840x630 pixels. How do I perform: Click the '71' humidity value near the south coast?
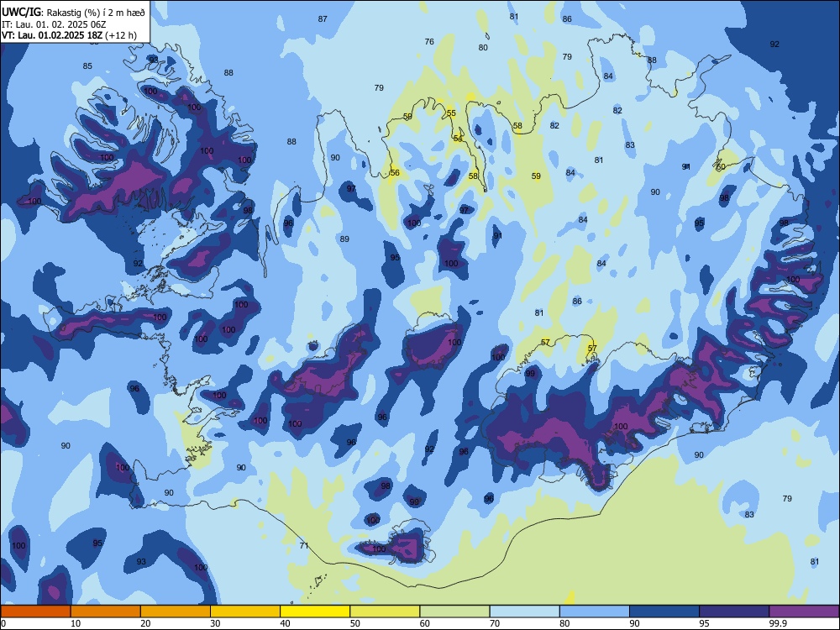point(304,545)
